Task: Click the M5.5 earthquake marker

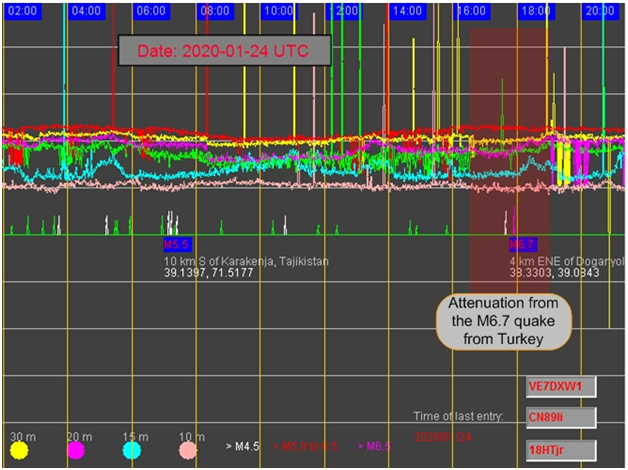Action: click(177, 244)
